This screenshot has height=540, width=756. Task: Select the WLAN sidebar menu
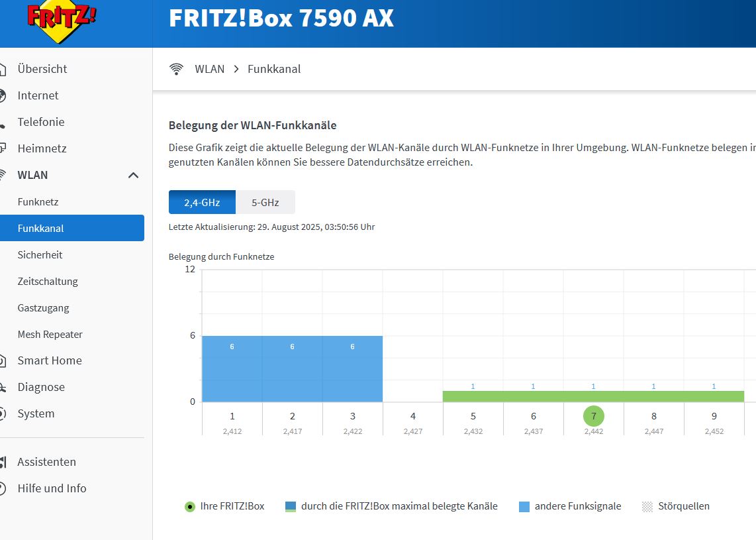[x=32, y=175]
